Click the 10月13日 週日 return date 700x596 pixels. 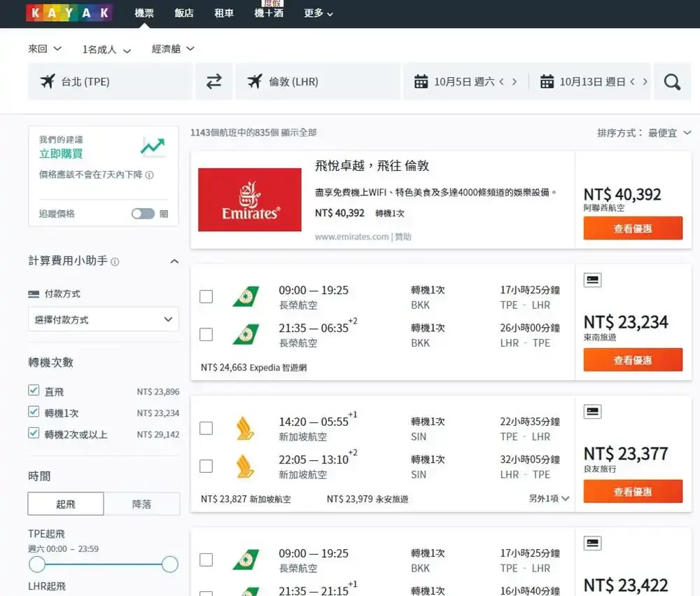point(592,82)
